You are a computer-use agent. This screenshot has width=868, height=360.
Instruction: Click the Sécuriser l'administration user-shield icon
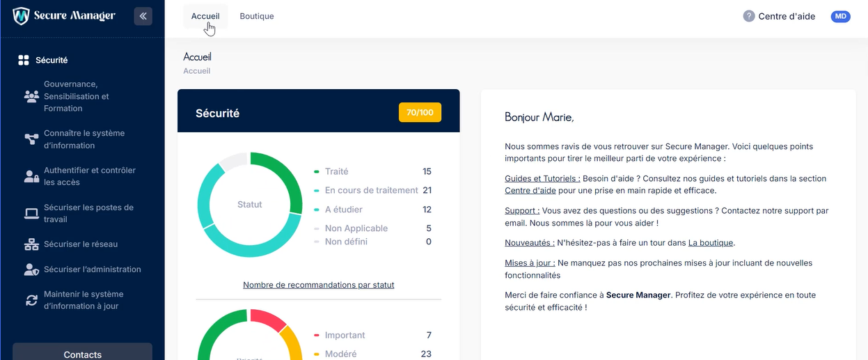click(31, 269)
